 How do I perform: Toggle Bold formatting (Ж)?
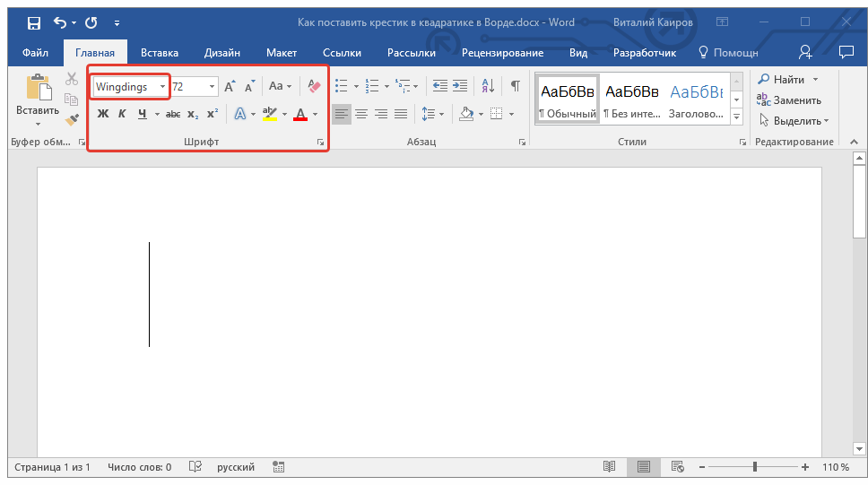(102, 114)
